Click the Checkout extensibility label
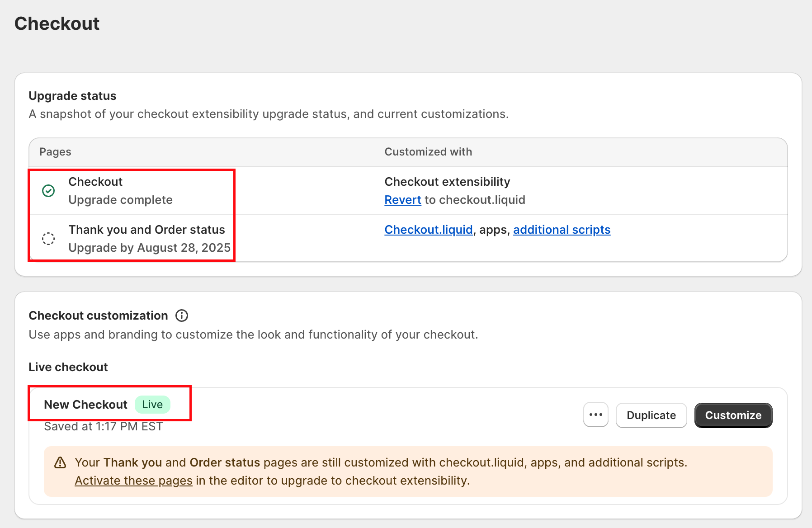Screen dimensions: 812x528 [x=447, y=182]
